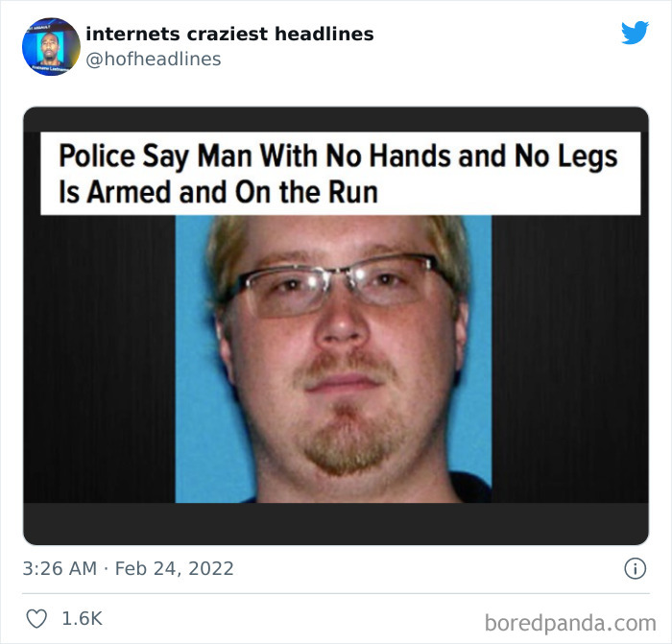Viewport: 672px width, 644px height.
Task: Click the Feb 24, 2022 date
Action: (x=175, y=568)
